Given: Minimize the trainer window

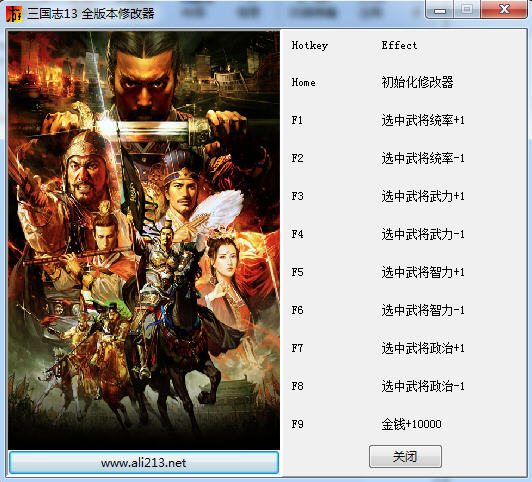Looking at the screenshot, I should (440, 9).
